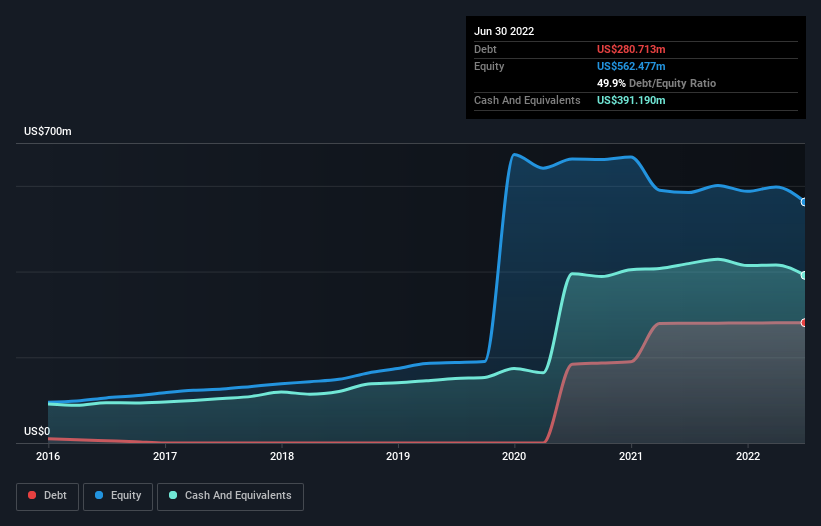Click the blue Equity legend dot
Image resolution: width=821 pixels, height=526 pixels.
pyautogui.click(x=99, y=495)
